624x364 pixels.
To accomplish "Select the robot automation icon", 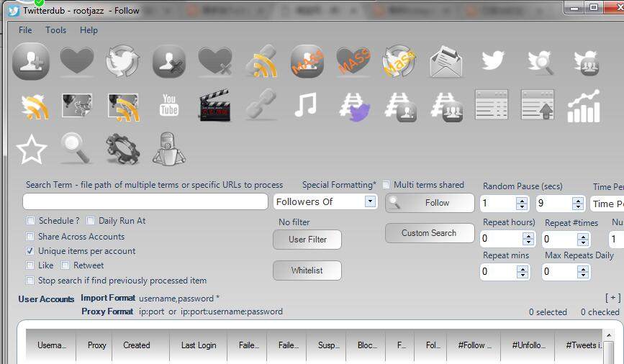I will (169, 149).
